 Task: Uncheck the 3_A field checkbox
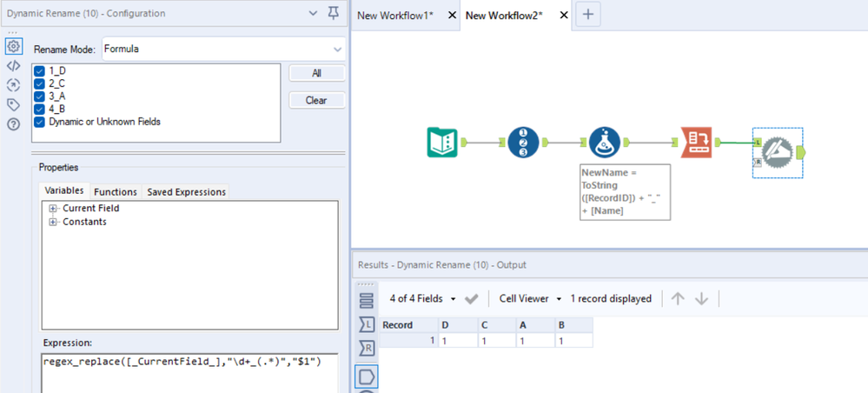point(39,97)
